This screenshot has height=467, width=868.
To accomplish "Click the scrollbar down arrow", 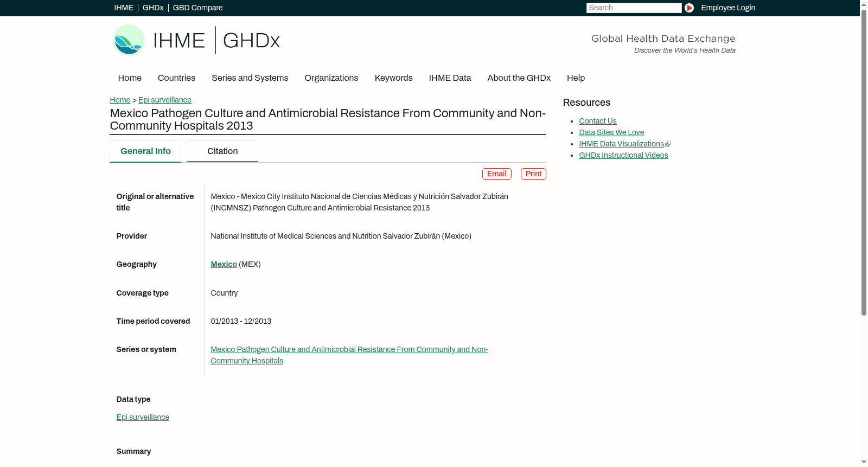I will 864,462.
